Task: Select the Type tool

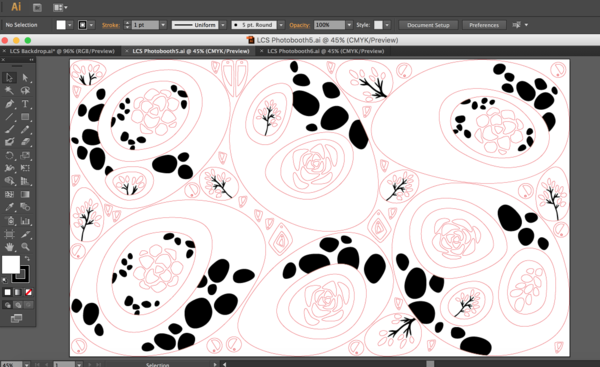Action: 25,104
